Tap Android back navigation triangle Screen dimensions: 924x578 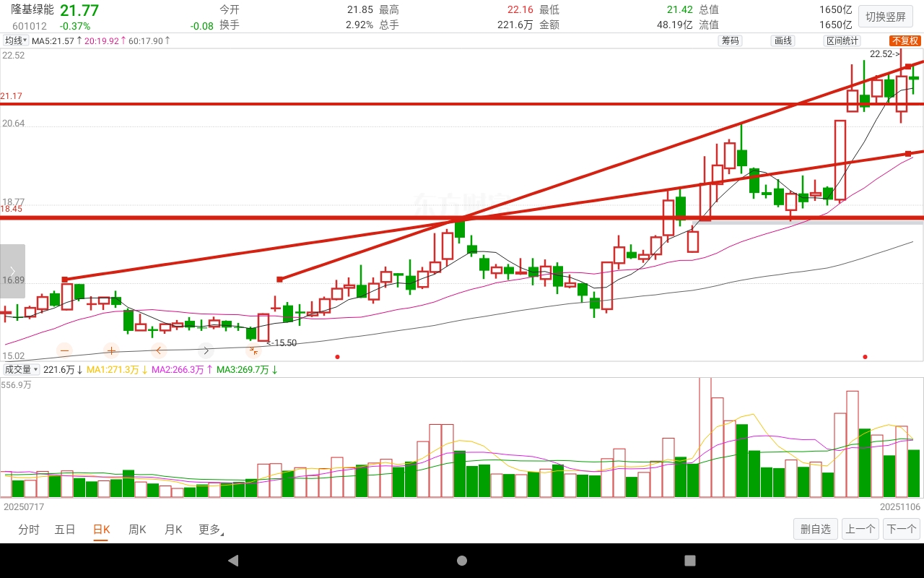pos(232,561)
